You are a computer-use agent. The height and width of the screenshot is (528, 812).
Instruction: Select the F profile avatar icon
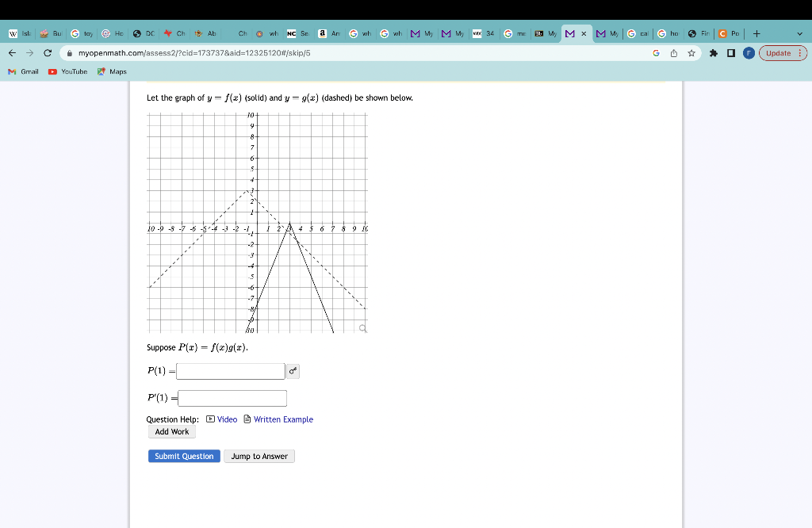[749, 53]
